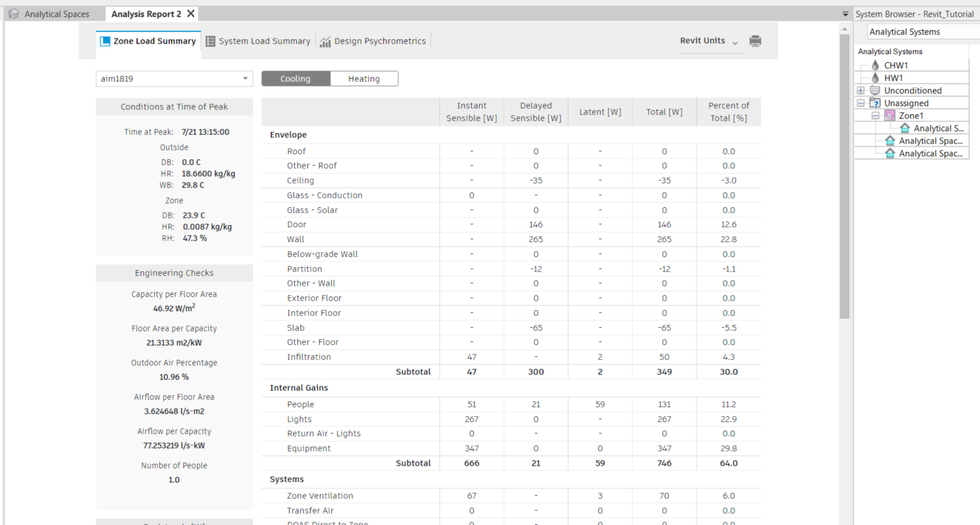Expand the Unconditioned tree node
The height and width of the screenshot is (525, 980).
click(860, 90)
